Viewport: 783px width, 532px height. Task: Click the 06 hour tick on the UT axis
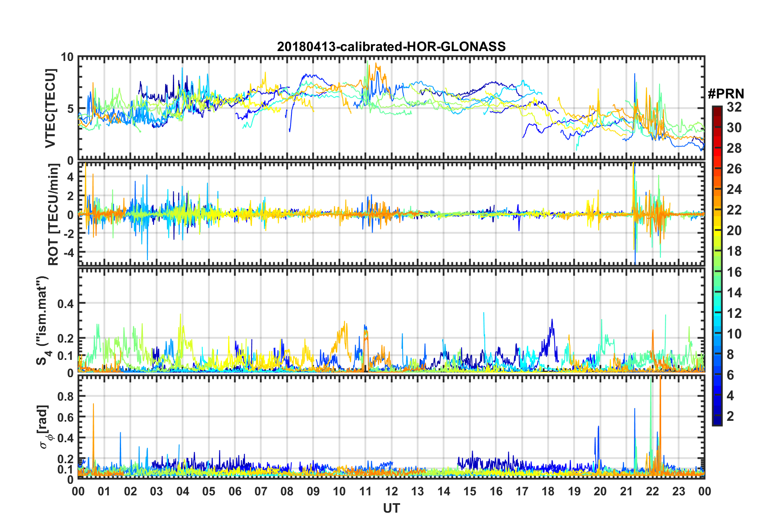pos(235,491)
